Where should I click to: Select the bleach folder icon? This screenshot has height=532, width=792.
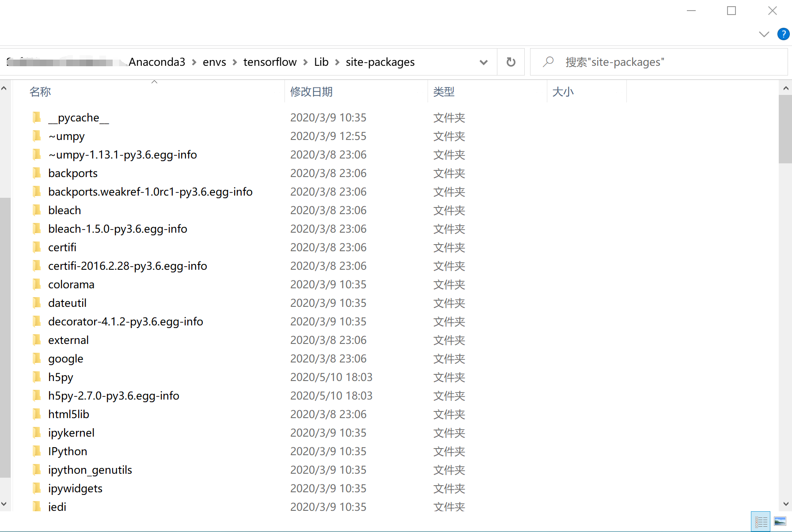37,210
